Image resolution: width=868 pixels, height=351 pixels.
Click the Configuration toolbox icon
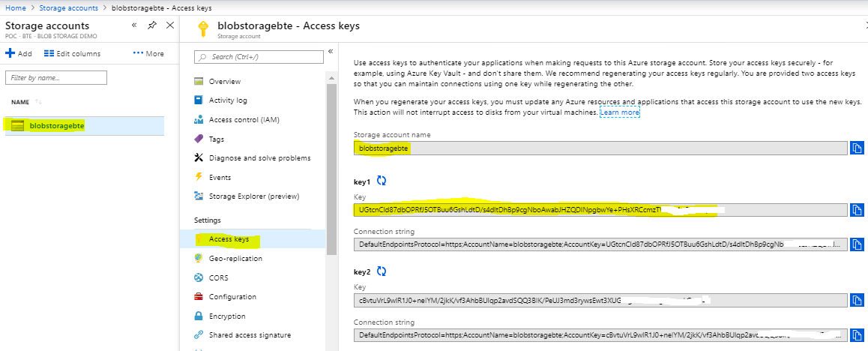[x=199, y=297]
